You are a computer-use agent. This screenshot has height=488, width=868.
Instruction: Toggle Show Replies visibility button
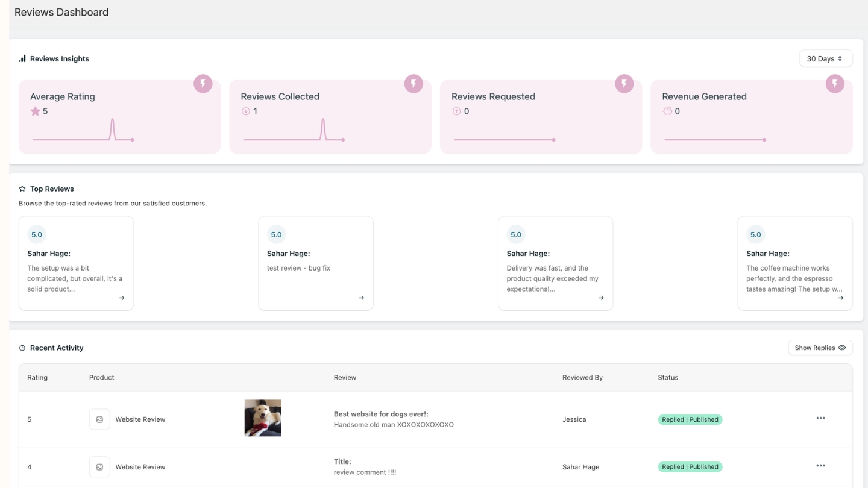pyautogui.click(x=820, y=348)
